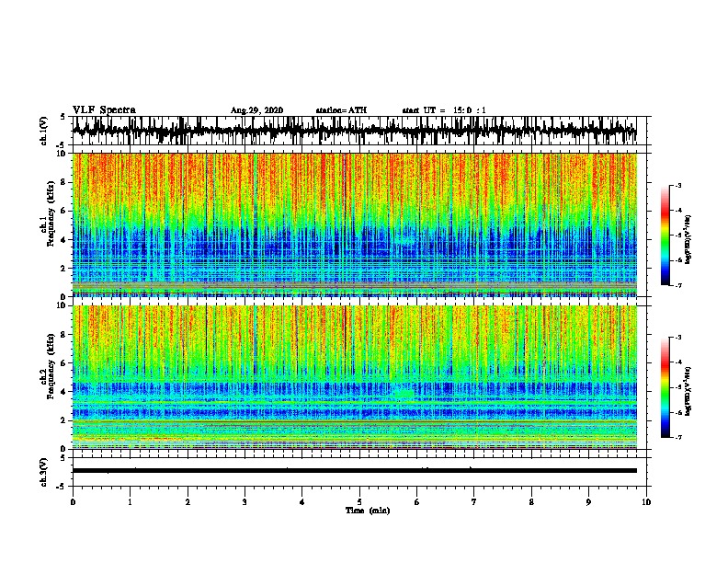Click the upper color bar's log(PSD) label
728x563 pixels.
click(x=688, y=239)
